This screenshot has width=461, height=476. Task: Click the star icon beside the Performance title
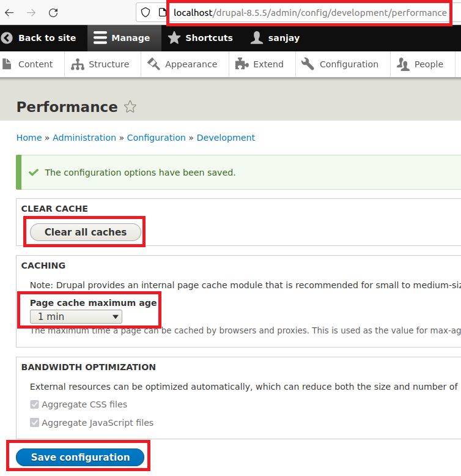(130, 108)
